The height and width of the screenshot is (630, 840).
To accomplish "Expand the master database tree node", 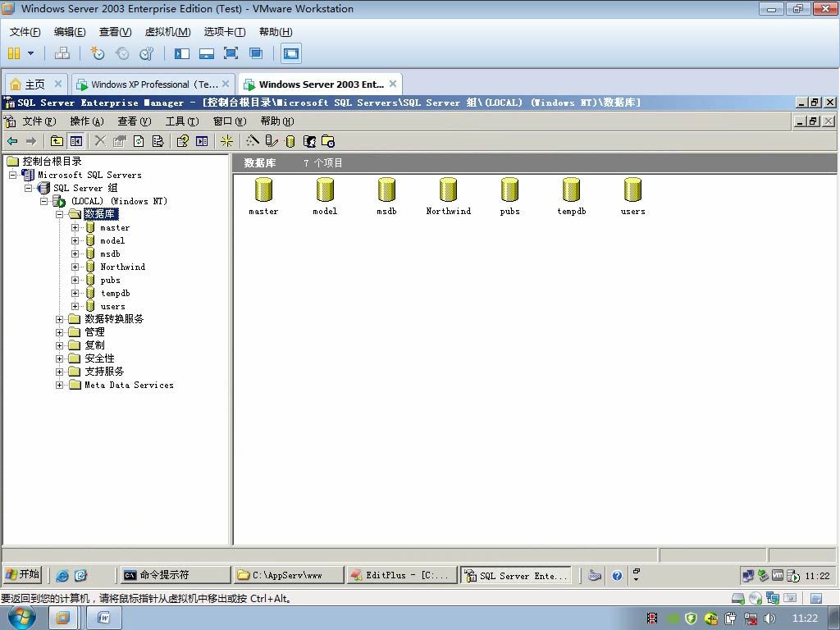I will pyautogui.click(x=75, y=227).
